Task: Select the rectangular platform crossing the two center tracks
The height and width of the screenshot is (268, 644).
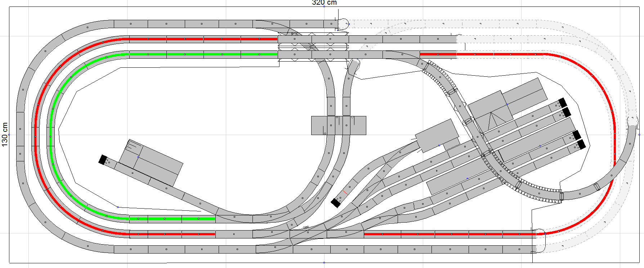Action: pyautogui.click(x=339, y=125)
